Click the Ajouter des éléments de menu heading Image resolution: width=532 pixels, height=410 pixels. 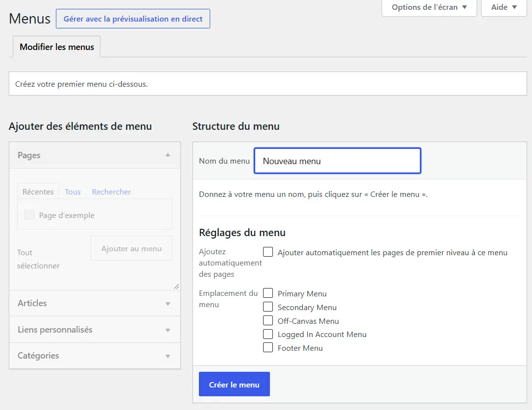tap(80, 126)
